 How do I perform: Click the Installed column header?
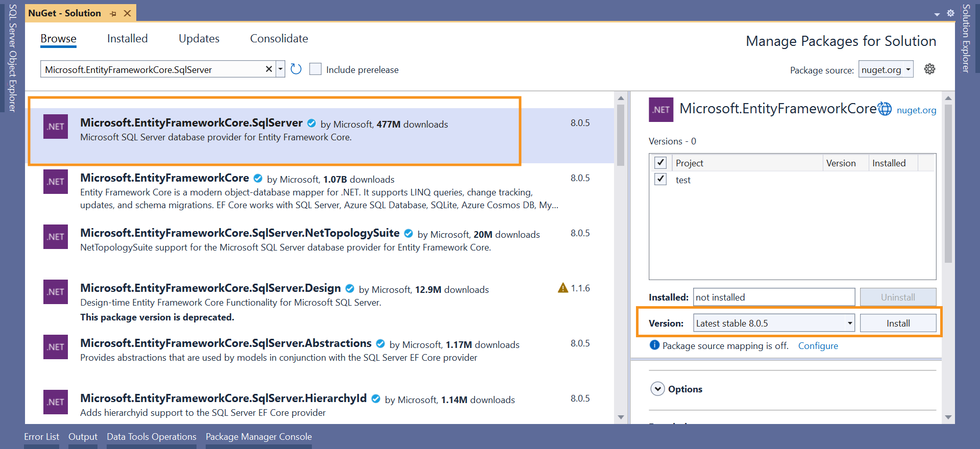pos(893,163)
